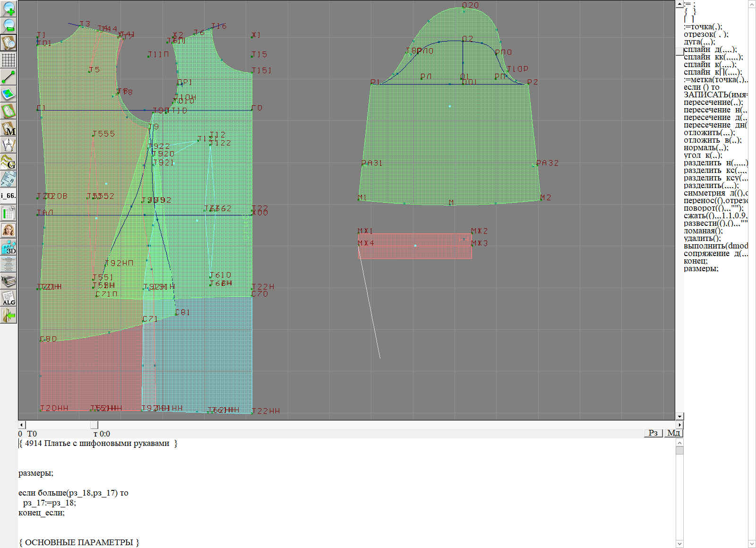Open the ALG algorithm document icon
Screen dimensions: 756x548
(9, 299)
